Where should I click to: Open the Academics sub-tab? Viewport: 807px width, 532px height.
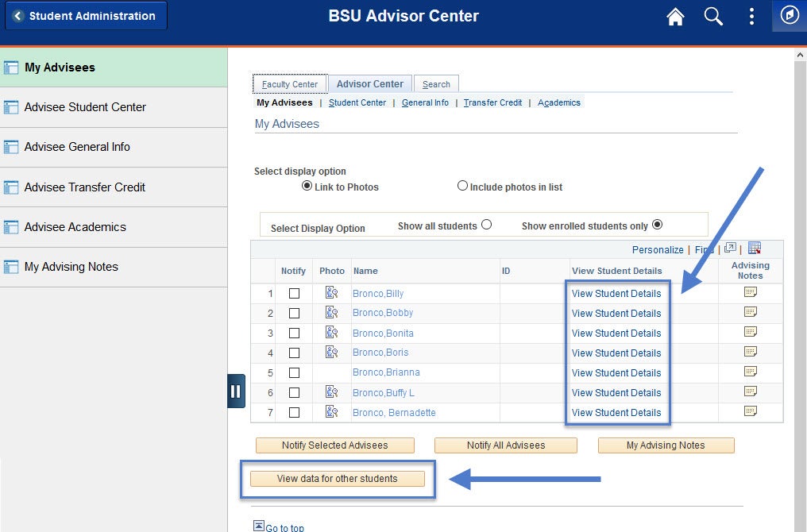(x=559, y=102)
